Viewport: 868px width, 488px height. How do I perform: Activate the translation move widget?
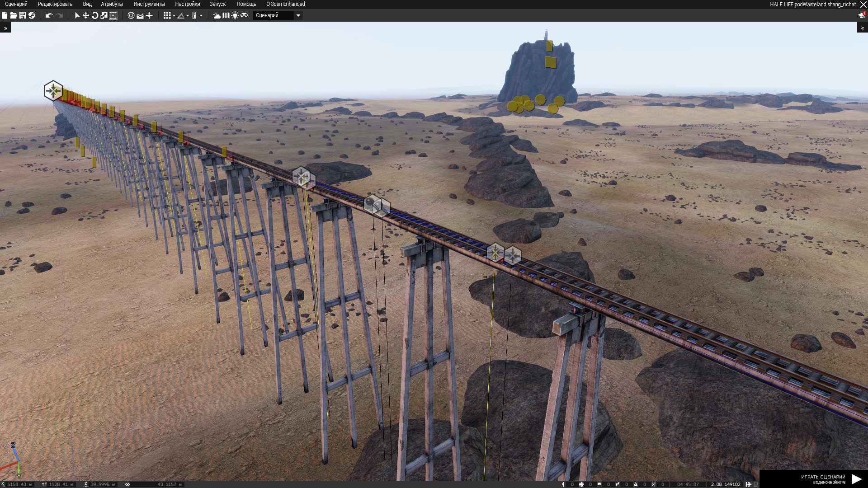pyautogui.click(x=86, y=15)
